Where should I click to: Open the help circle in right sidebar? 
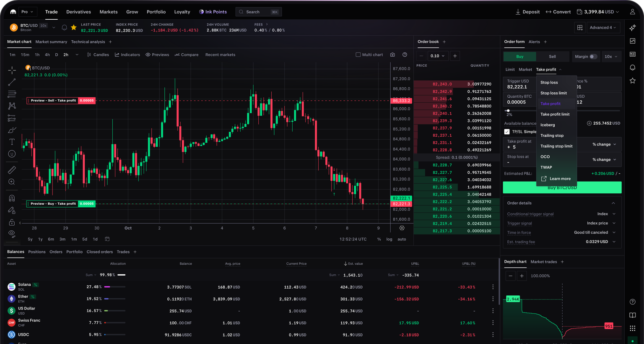point(632,302)
